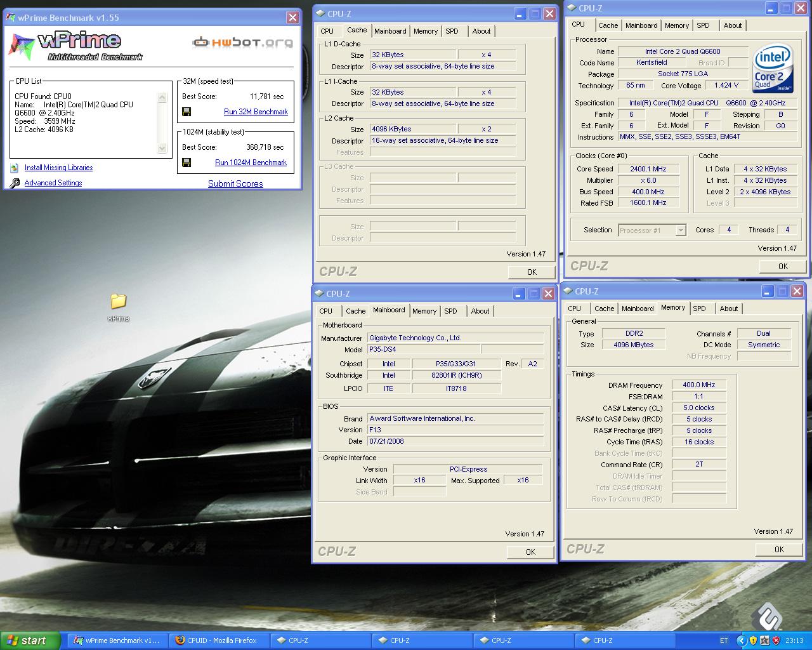The width and height of the screenshot is (812, 650).
Task: Click the Command Rate value 2T
Action: (x=699, y=465)
